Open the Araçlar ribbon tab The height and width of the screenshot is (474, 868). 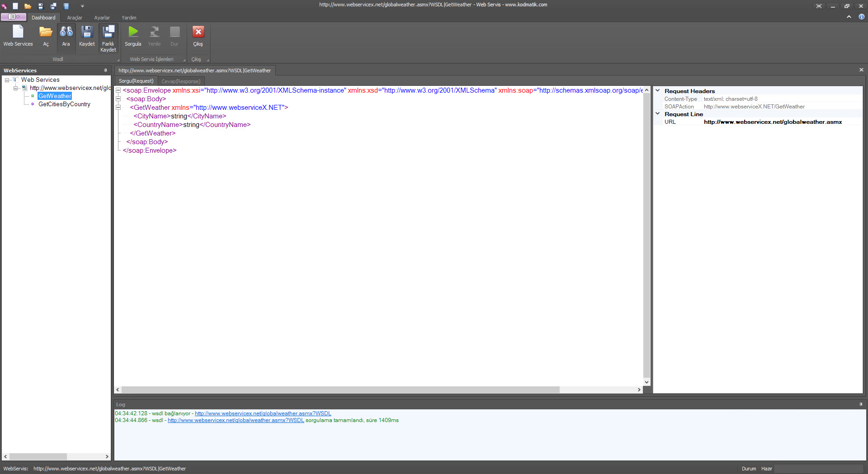click(x=75, y=18)
